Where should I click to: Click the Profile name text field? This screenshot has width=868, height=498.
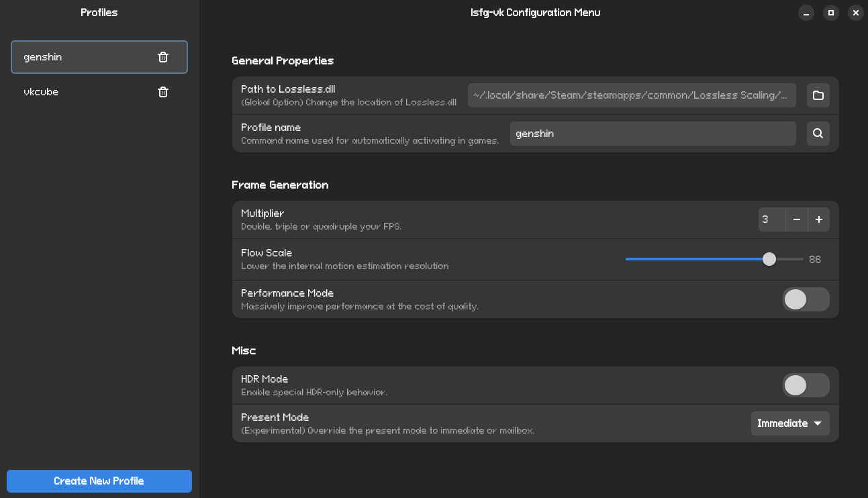[x=653, y=134]
